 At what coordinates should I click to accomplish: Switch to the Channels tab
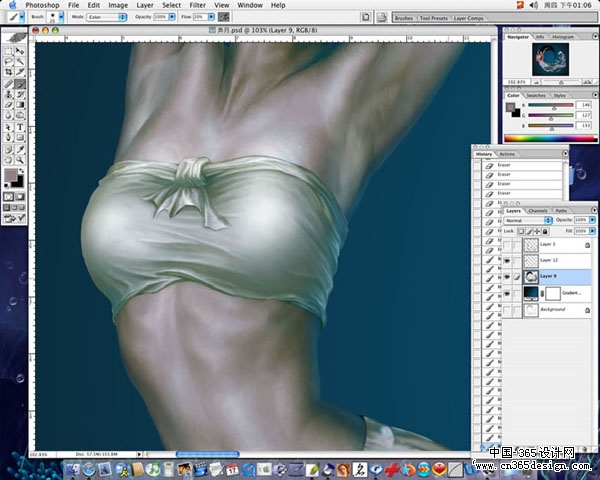click(538, 211)
